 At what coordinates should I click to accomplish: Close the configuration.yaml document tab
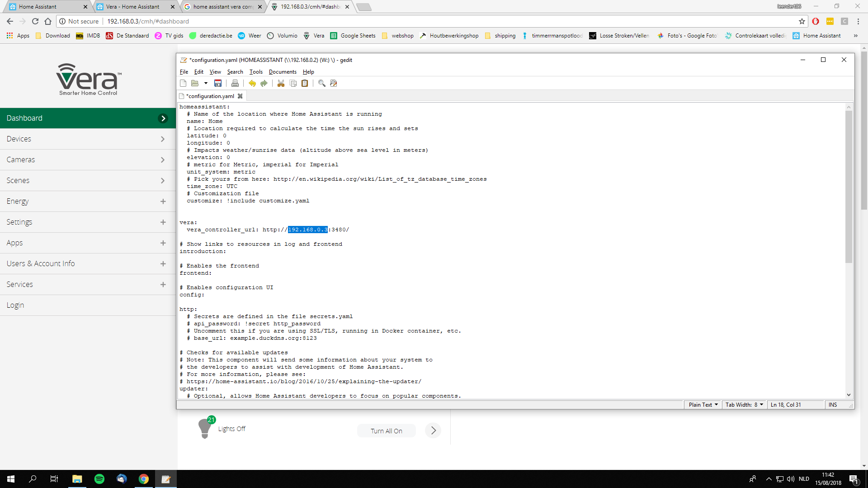[x=240, y=96]
